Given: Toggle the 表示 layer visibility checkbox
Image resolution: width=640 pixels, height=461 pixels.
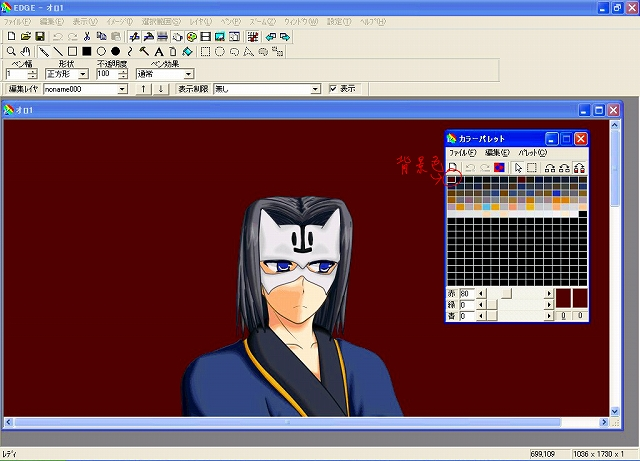Looking at the screenshot, I should [333, 89].
